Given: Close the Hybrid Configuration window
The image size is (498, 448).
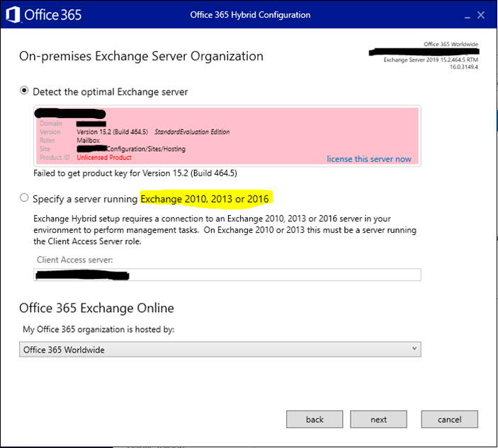Looking at the screenshot, I should 481,15.
